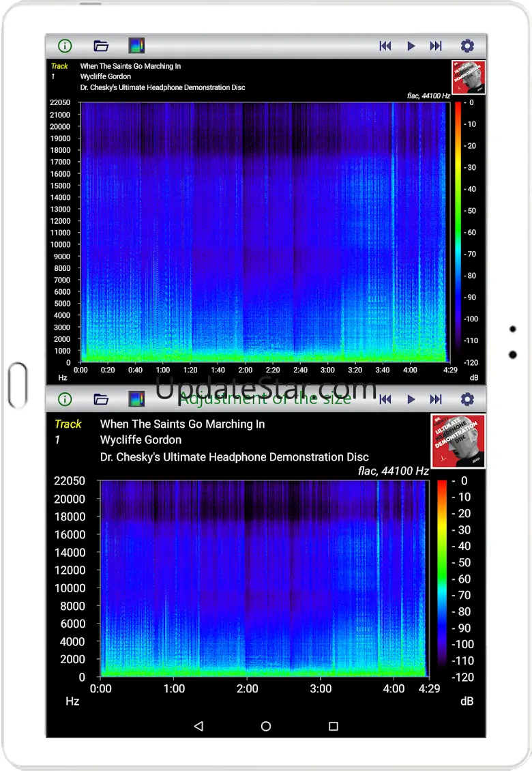
Task: Tap album cover thumbnail in upper screen
Action: [x=468, y=76]
